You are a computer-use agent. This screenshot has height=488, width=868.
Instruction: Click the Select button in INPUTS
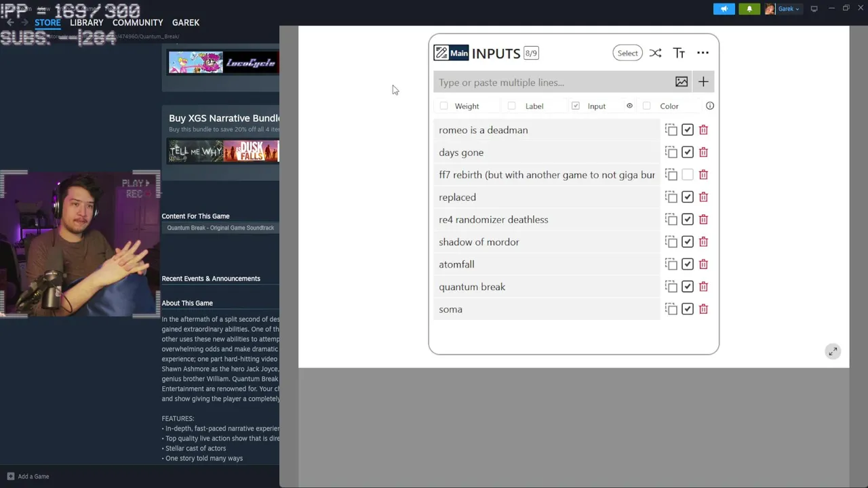click(627, 53)
